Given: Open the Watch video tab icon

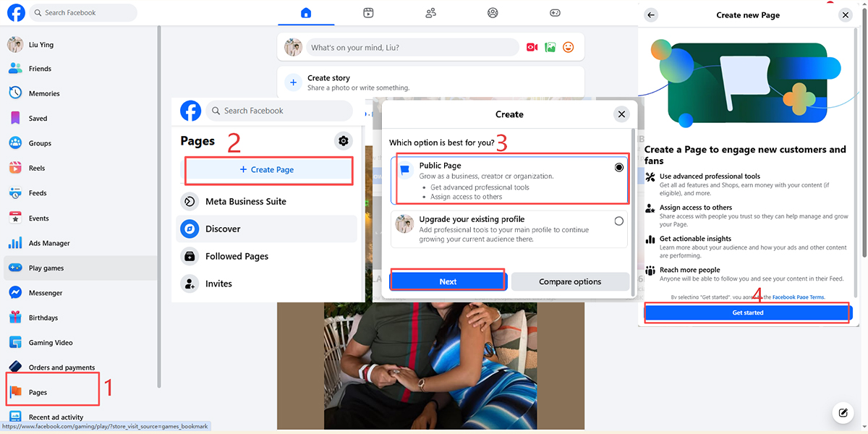Looking at the screenshot, I should [369, 12].
